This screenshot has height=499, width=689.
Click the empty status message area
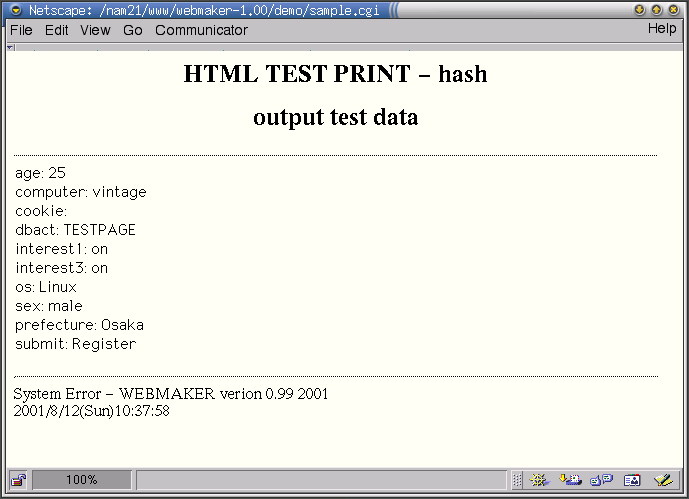pyautogui.click(x=320, y=480)
